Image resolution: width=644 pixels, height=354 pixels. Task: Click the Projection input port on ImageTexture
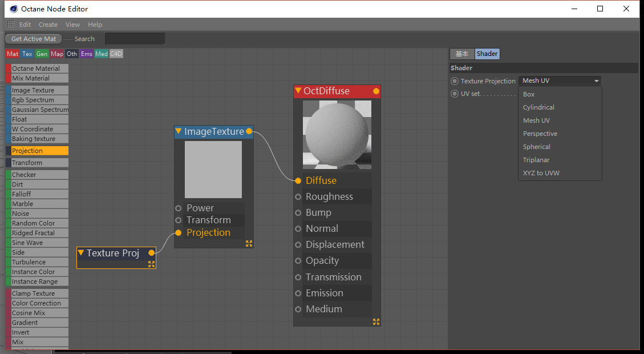point(178,233)
